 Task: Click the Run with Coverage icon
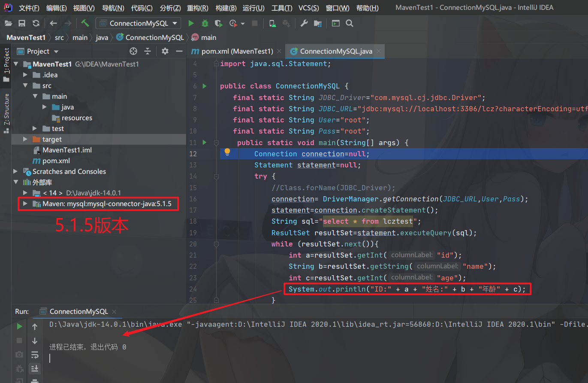[x=218, y=23]
